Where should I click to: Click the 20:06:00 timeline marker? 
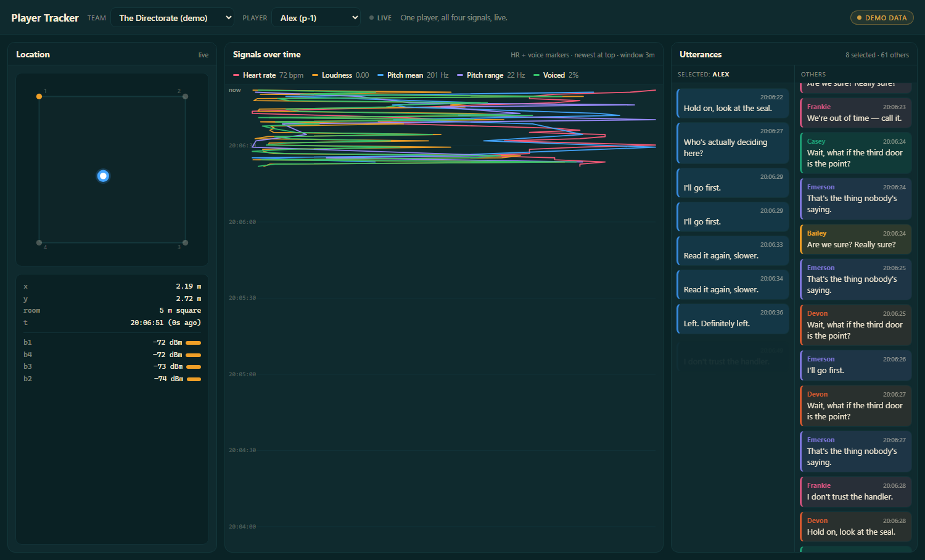[242, 222]
